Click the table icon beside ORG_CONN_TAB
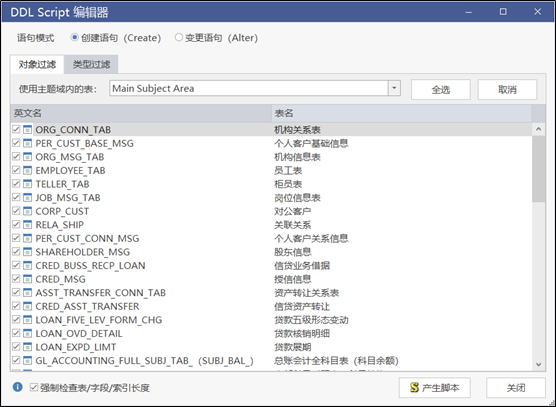Screen dimensions: 556x407 coord(27,130)
